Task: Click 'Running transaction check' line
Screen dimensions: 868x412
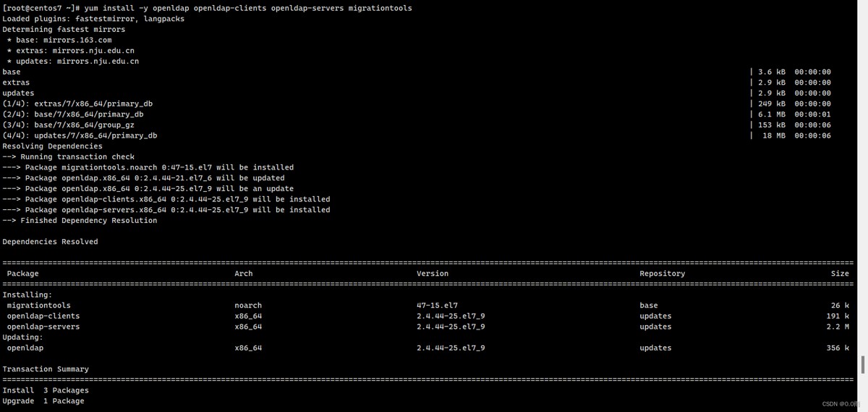Action: 68,156
